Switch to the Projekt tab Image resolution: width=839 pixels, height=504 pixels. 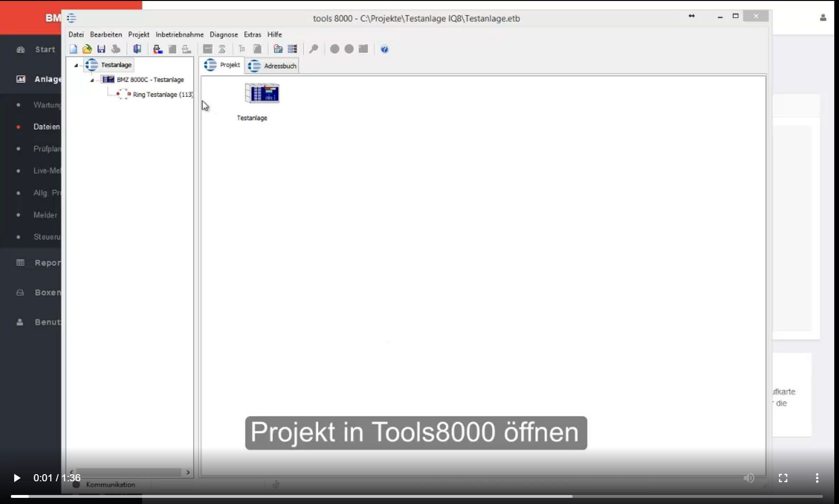[222, 65]
